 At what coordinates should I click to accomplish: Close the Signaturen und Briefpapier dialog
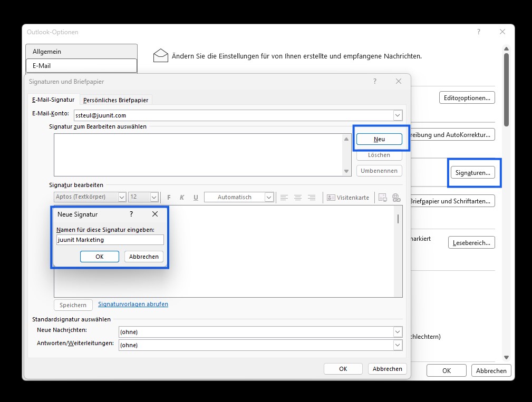coord(399,81)
